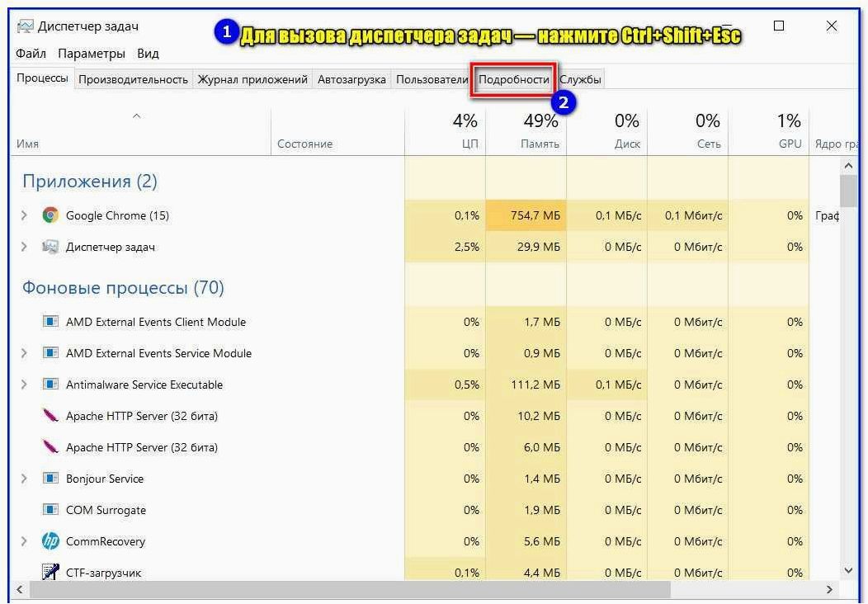Click the Диспетчер задач process icon

(x=50, y=247)
